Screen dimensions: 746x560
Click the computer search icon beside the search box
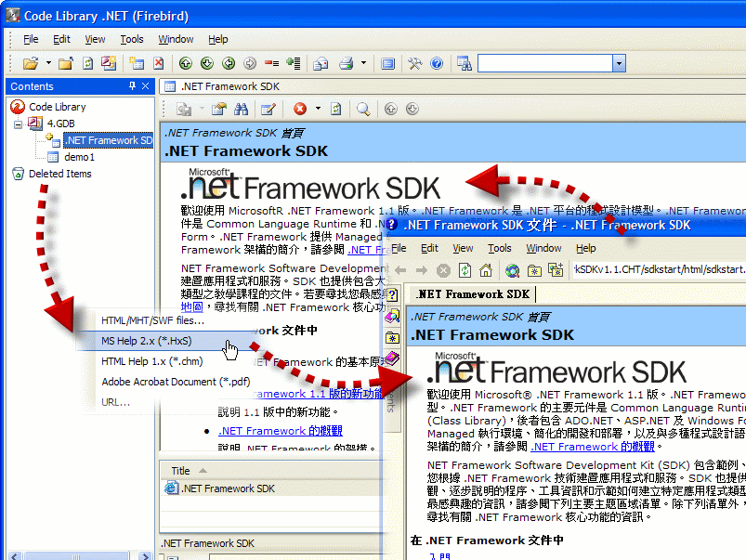[x=464, y=63]
